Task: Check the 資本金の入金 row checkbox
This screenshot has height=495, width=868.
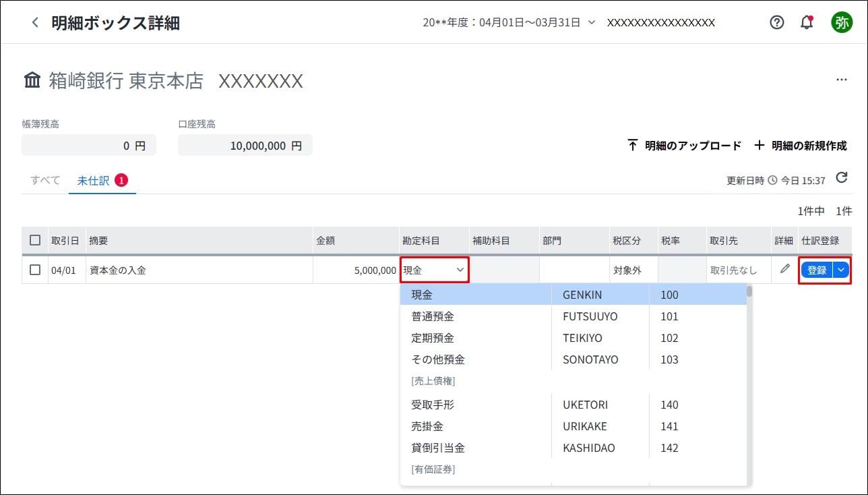Action: (x=35, y=270)
